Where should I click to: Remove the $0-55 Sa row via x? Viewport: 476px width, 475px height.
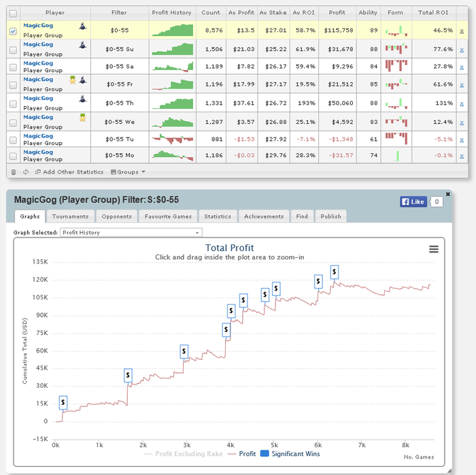(462, 67)
